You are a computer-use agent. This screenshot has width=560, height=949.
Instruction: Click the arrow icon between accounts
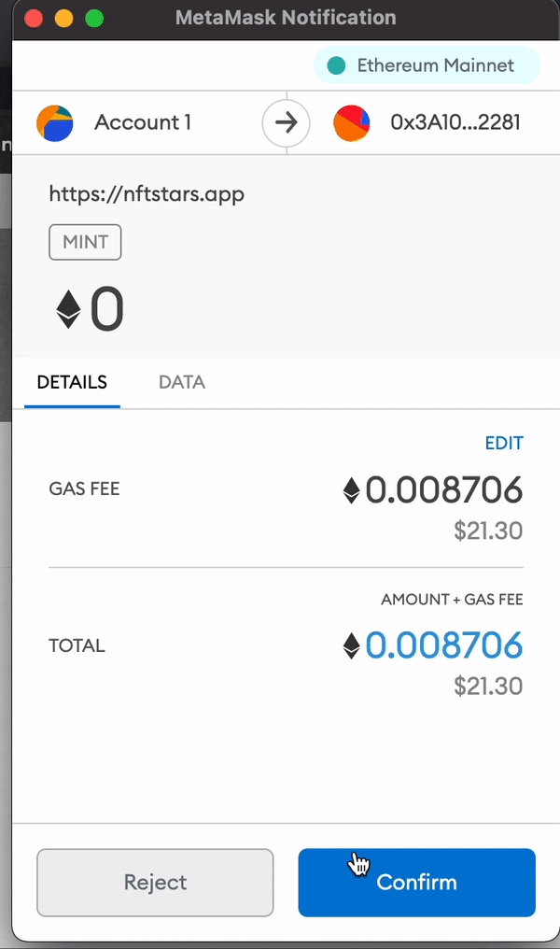tap(286, 123)
